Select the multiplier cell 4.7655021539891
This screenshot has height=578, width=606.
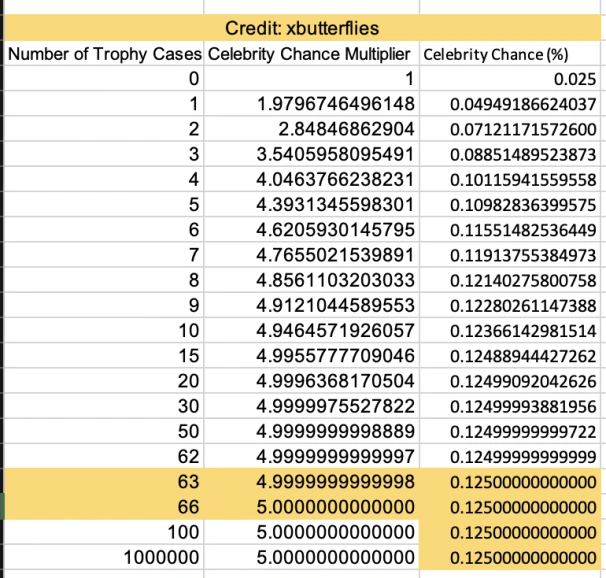(x=312, y=255)
